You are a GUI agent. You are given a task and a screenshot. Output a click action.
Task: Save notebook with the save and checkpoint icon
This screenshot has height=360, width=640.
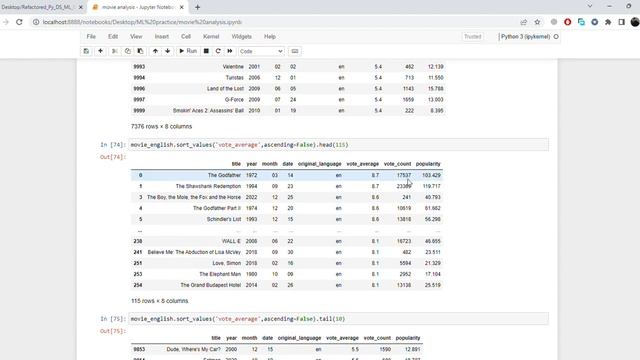pos(86,51)
